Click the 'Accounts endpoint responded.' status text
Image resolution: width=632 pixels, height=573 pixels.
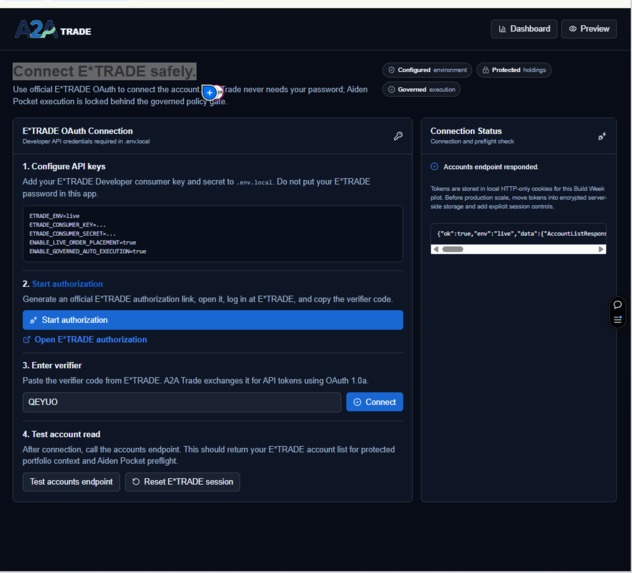click(x=491, y=167)
